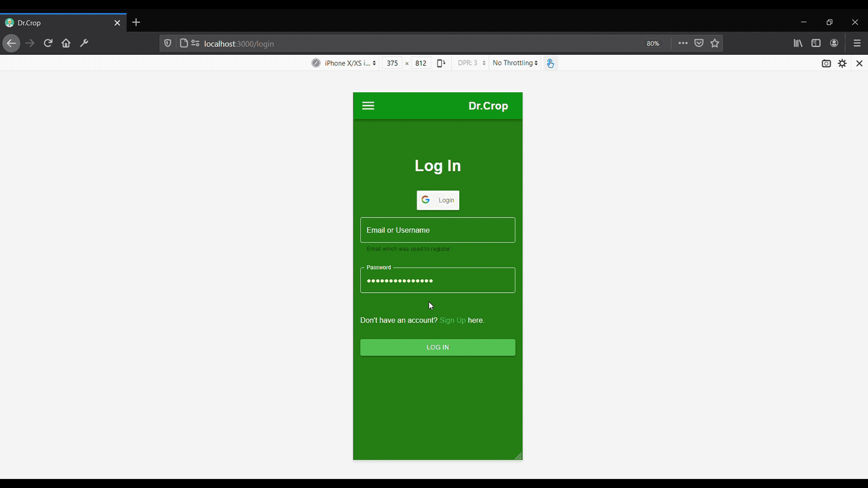Open the tracking protection shield icon
This screenshot has width=868, height=488.
168,43
